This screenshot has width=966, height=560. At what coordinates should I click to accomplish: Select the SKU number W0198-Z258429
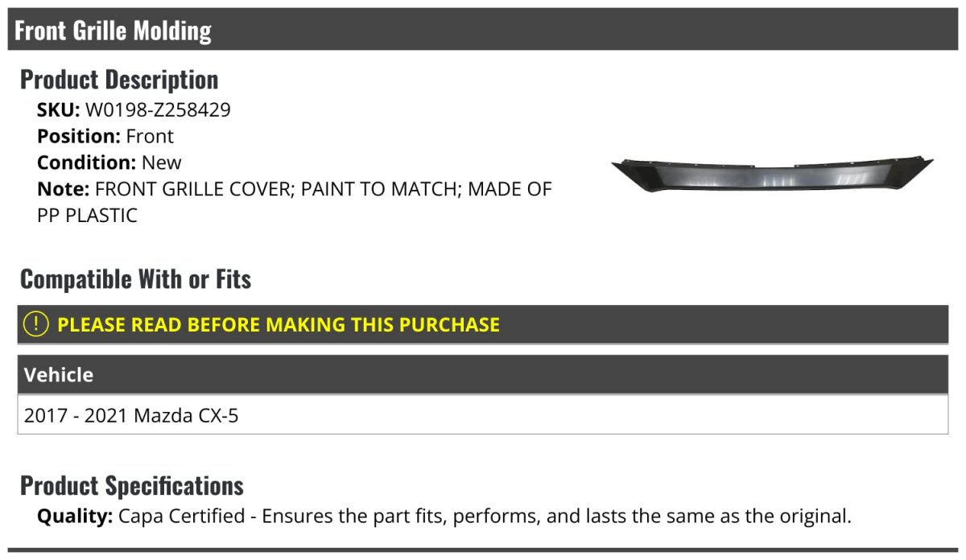[x=158, y=110]
